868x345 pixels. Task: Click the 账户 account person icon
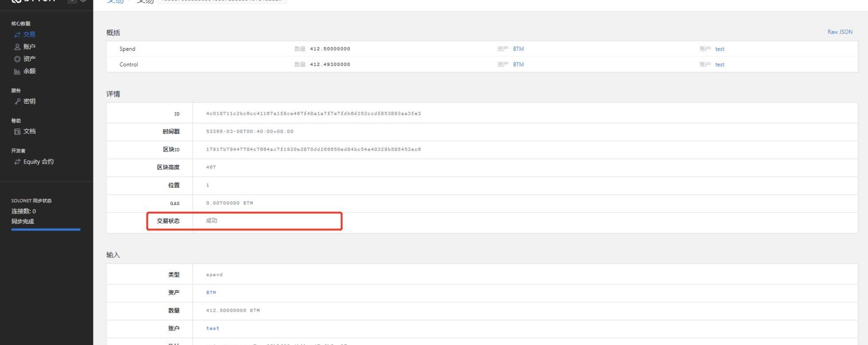pyautogui.click(x=17, y=47)
